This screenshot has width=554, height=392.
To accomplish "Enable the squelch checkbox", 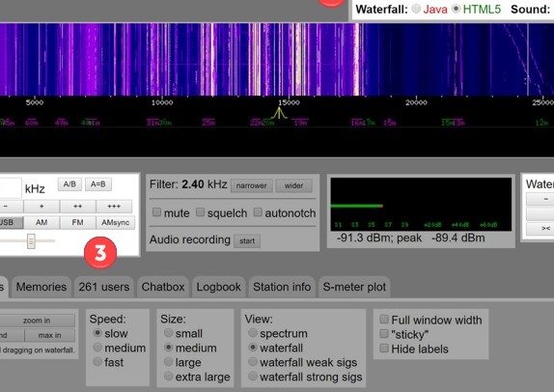I will [x=200, y=212].
